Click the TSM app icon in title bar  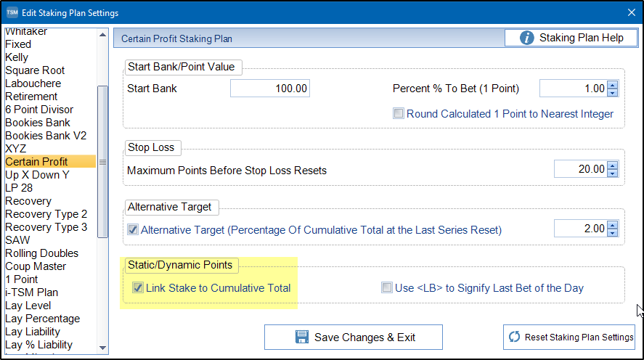pos(12,12)
